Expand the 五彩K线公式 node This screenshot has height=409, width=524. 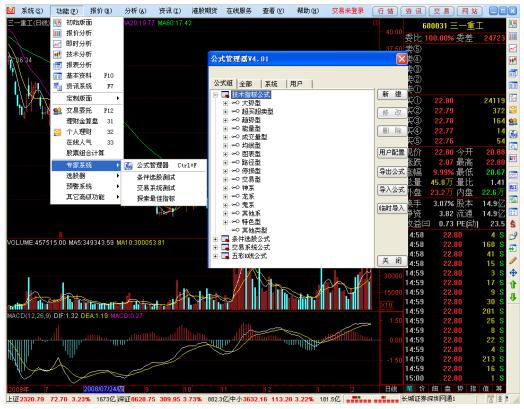[x=216, y=256]
